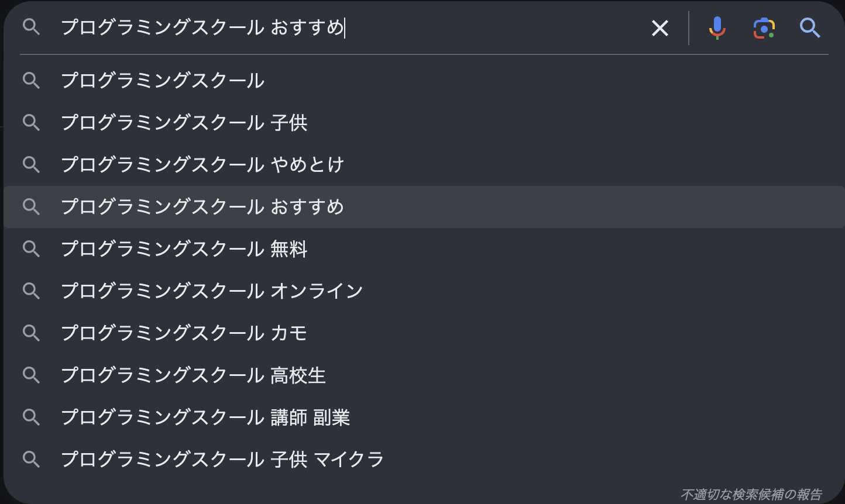Screen dimensions: 845x504
Task: Clear the search field with the X icon
Action: (660, 27)
